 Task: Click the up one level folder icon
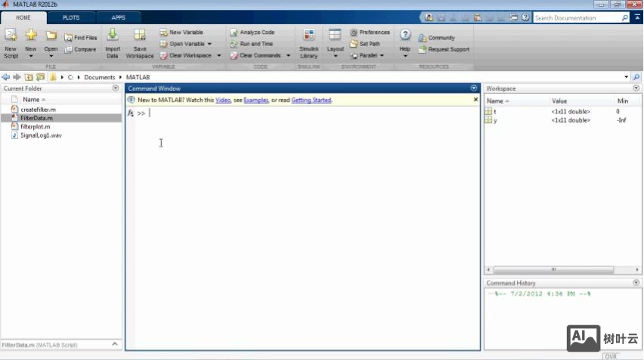pyautogui.click(x=28, y=77)
